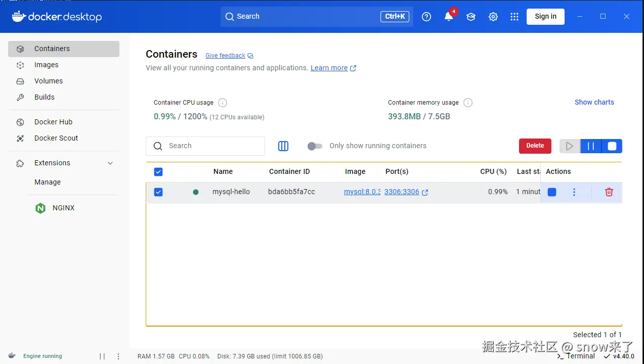This screenshot has width=644, height=364.
Task: Click the v4.40.0 version indicator
Action: point(619,356)
